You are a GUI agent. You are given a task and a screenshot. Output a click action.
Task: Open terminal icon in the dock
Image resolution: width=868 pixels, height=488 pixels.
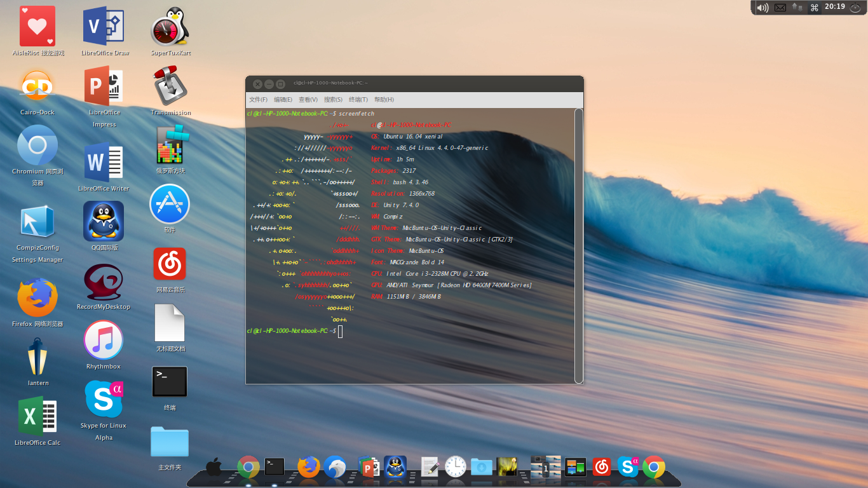click(275, 466)
